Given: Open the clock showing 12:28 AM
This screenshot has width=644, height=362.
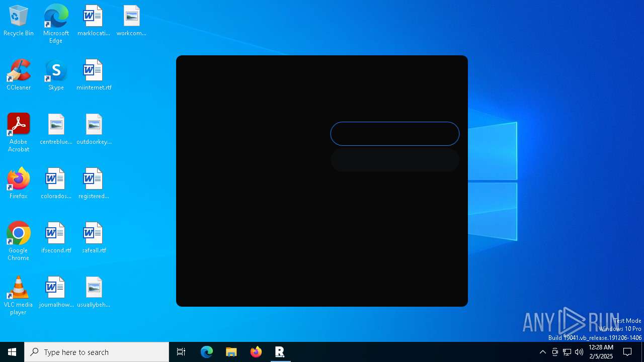Looking at the screenshot, I should pyautogui.click(x=601, y=352).
